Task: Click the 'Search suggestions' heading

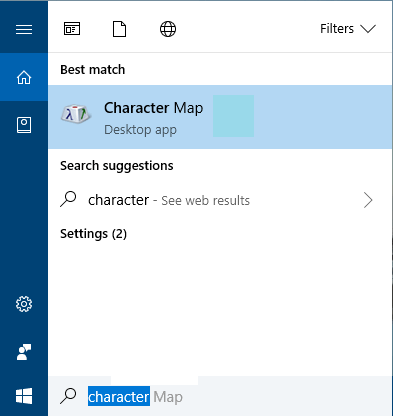Action: [117, 166]
